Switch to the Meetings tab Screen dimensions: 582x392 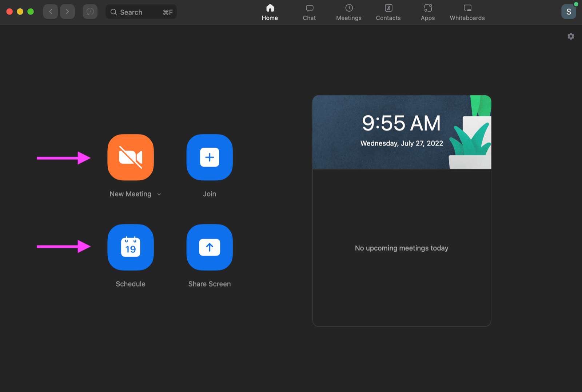[349, 12]
